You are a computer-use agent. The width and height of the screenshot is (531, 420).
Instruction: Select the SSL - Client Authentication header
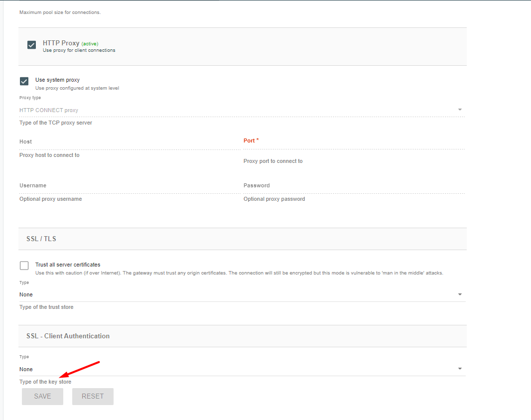[x=68, y=336]
